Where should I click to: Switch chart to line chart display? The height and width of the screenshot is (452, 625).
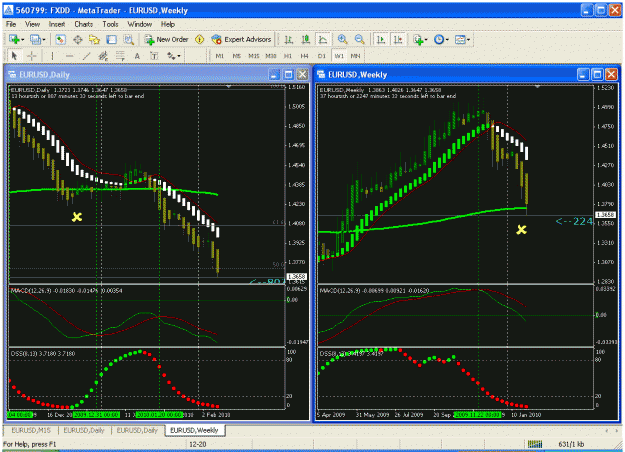[x=323, y=39]
